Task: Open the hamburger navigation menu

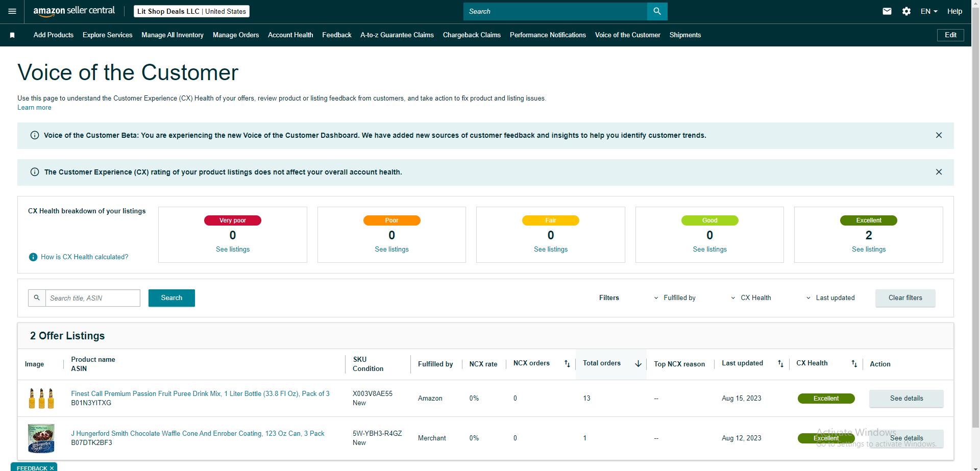Action: (12, 11)
